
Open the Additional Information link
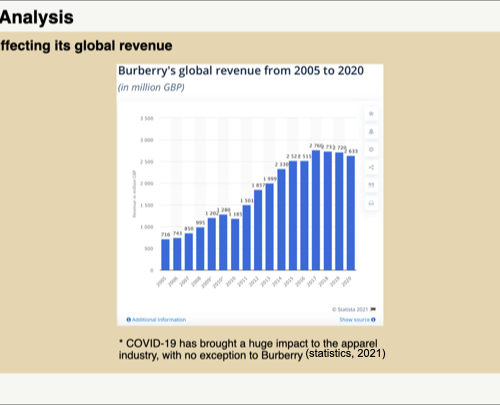click(x=156, y=320)
